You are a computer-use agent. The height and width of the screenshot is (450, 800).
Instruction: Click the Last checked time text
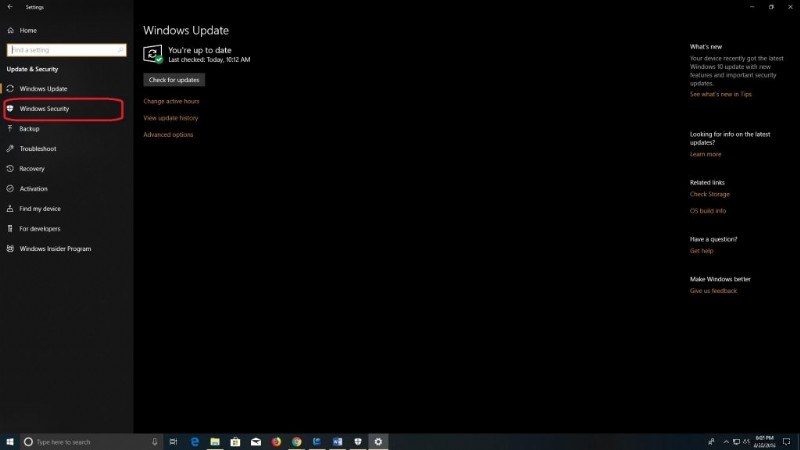[x=209, y=60]
